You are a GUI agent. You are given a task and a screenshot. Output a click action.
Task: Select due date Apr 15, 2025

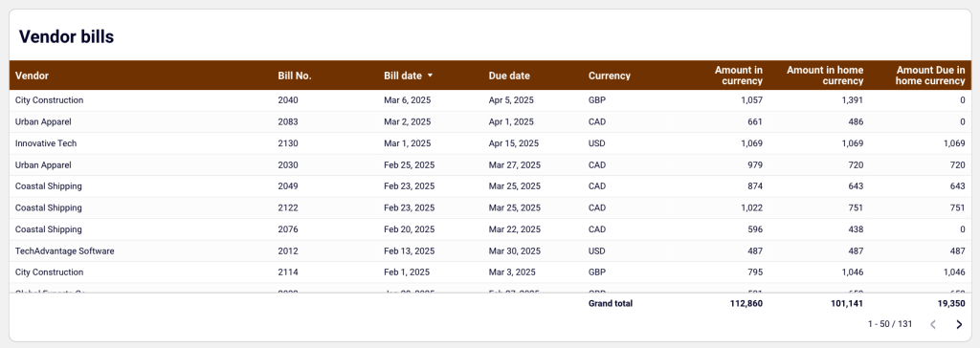513,143
